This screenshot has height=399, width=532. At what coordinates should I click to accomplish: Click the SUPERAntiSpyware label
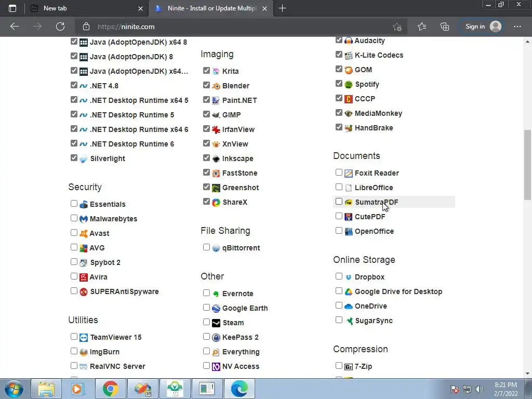pos(124,292)
